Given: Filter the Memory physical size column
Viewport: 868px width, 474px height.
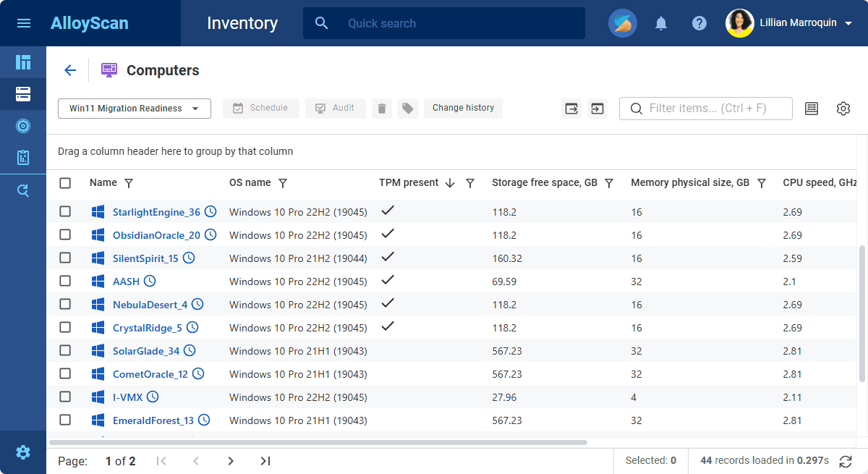Looking at the screenshot, I should pos(761,183).
